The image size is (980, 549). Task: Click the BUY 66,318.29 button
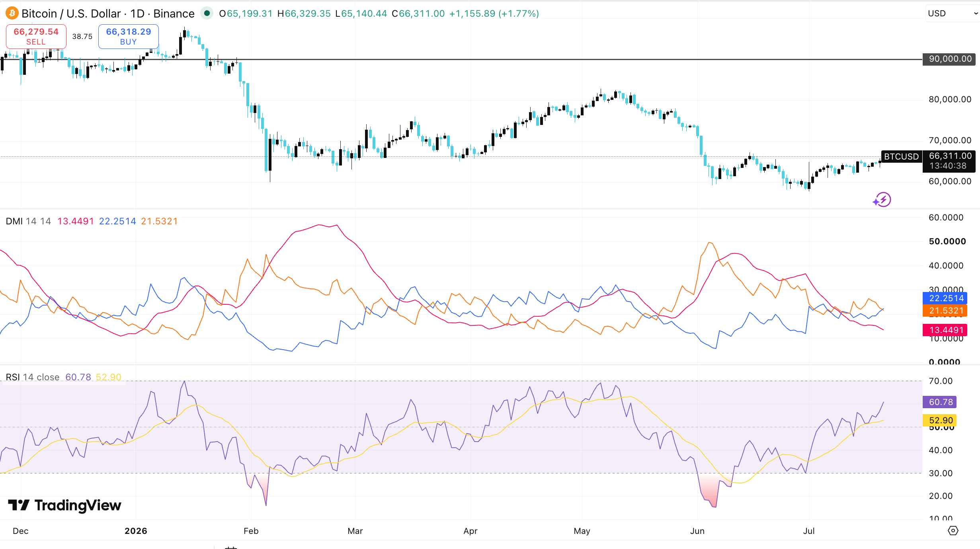pyautogui.click(x=129, y=37)
